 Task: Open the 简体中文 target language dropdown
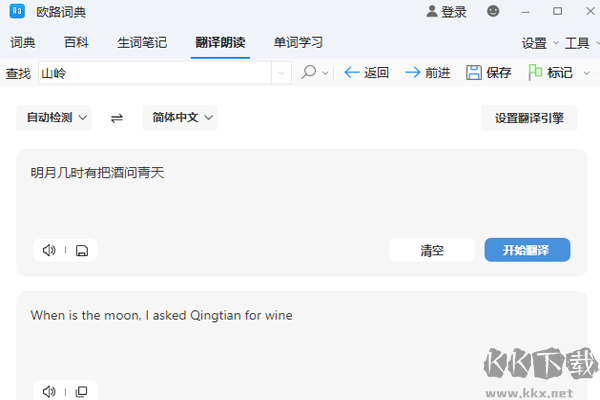[x=180, y=118]
